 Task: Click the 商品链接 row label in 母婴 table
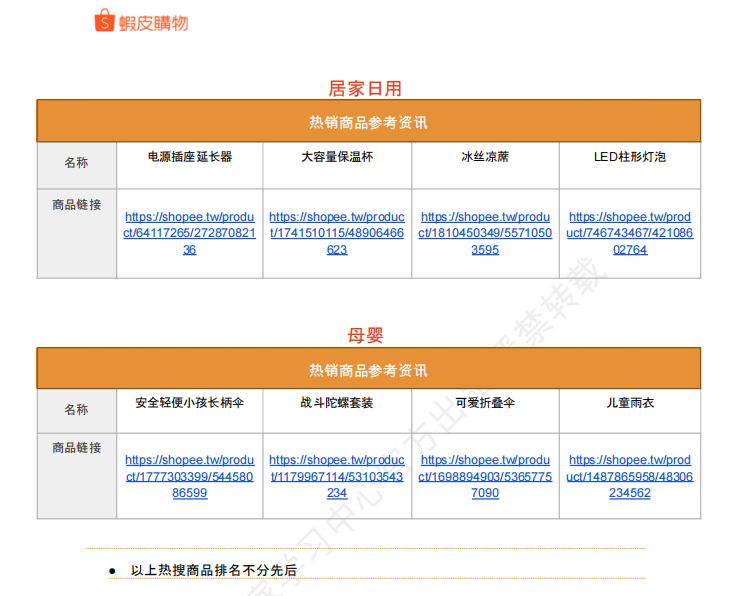click(x=77, y=448)
